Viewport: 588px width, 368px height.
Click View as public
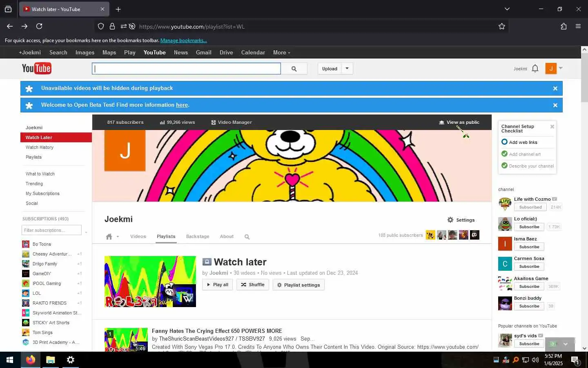459,122
